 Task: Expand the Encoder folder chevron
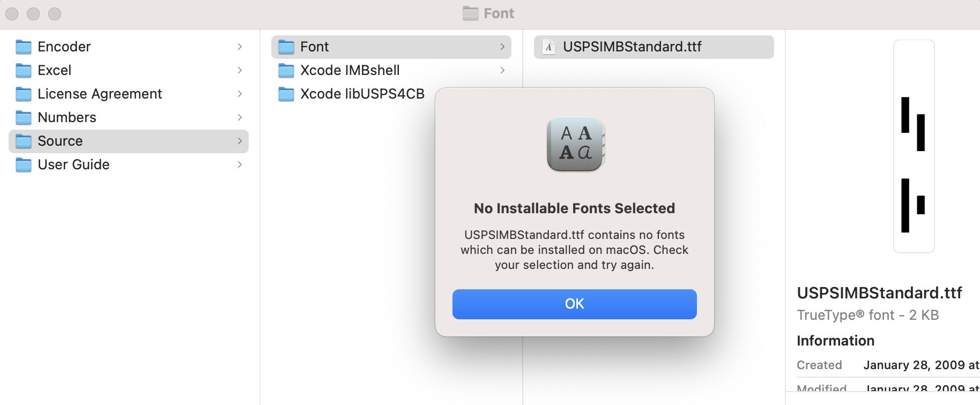240,47
